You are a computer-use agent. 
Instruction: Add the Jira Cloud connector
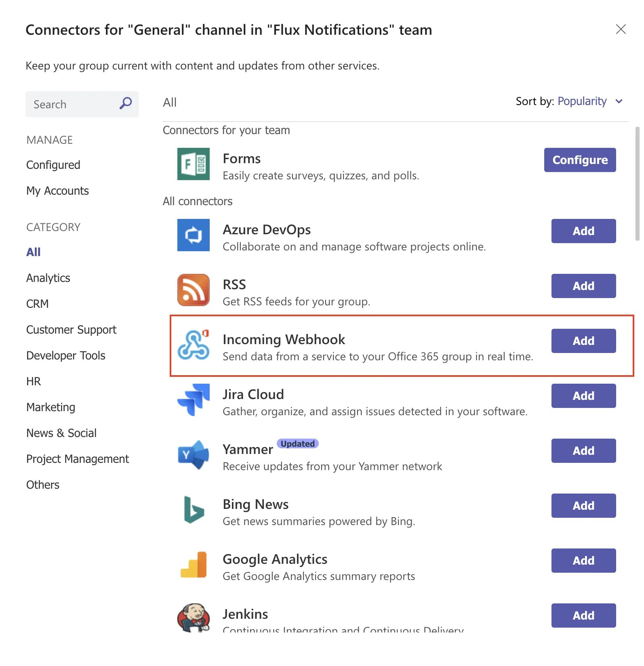[x=583, y=396]
